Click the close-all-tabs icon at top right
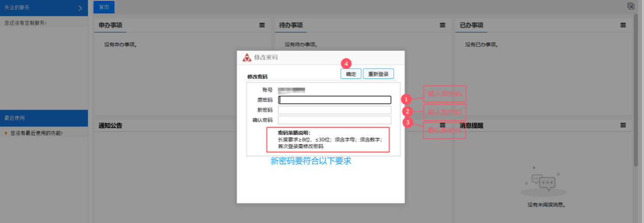Image resolution: width=644 pixels, height=223 pixels. point(631,6)
